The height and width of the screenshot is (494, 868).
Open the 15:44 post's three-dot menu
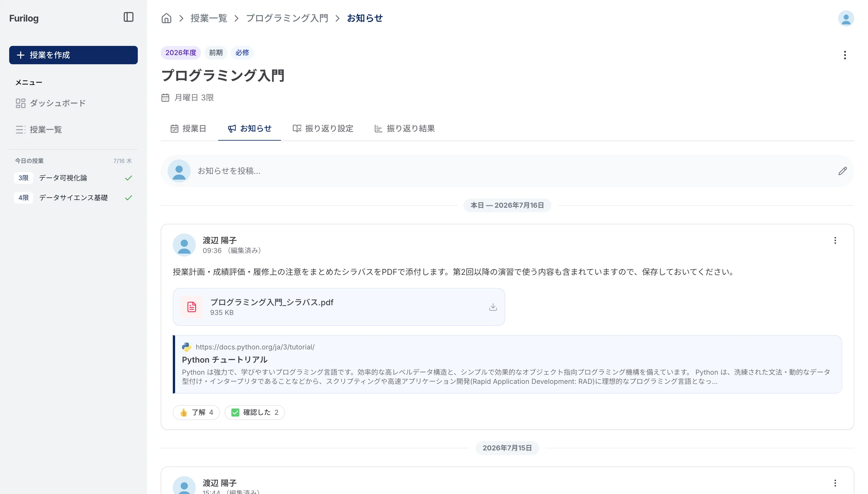tap(835, 483)
